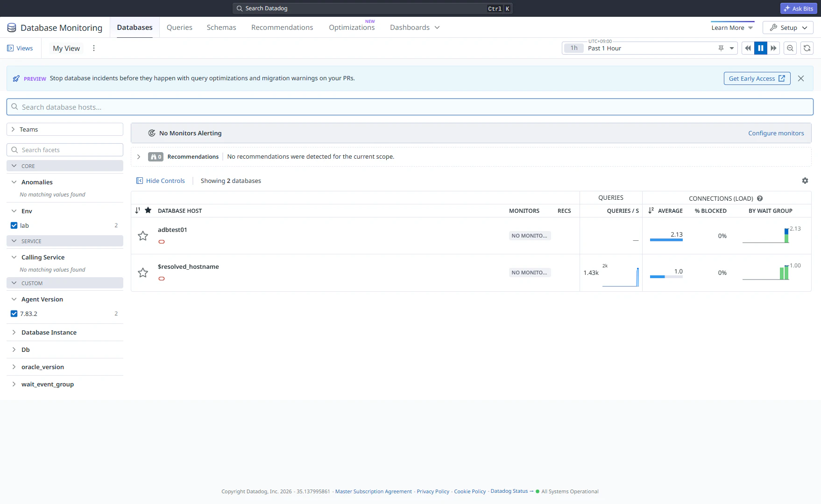
Task: Open the time range dropdown arrow
Action: pyautogui.click(x=732, y=48)
